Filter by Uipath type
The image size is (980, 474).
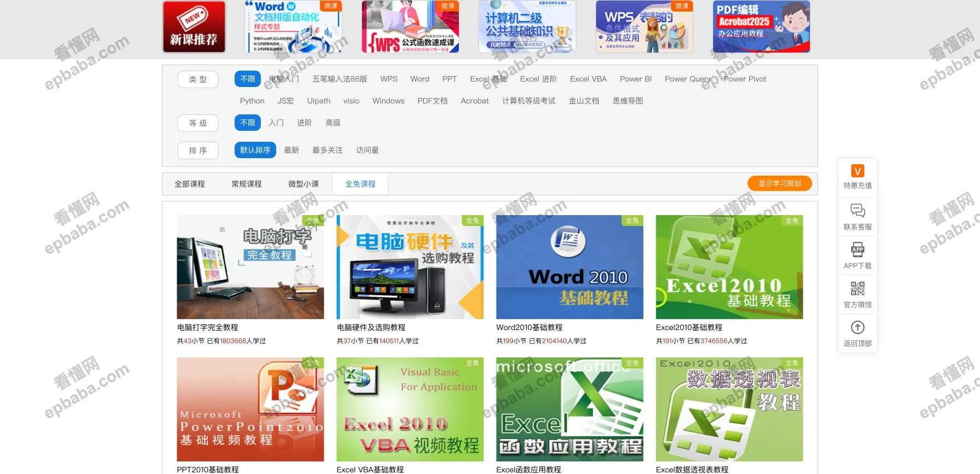point(319,101)
